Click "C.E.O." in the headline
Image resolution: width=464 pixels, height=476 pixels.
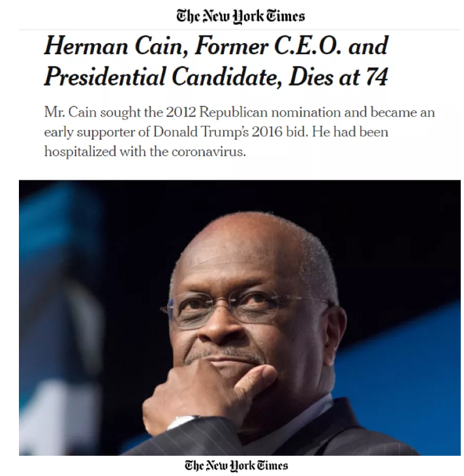click(x=308, y=46)
